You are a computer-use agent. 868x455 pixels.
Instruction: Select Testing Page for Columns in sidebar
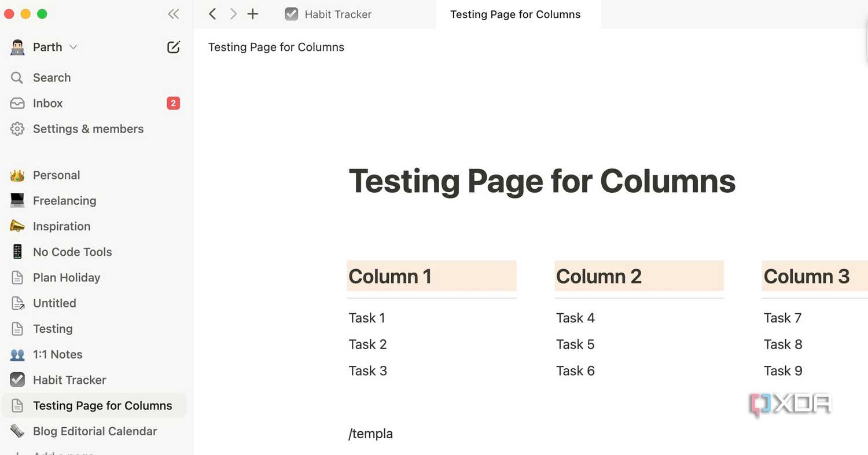[x=94, y=405]
